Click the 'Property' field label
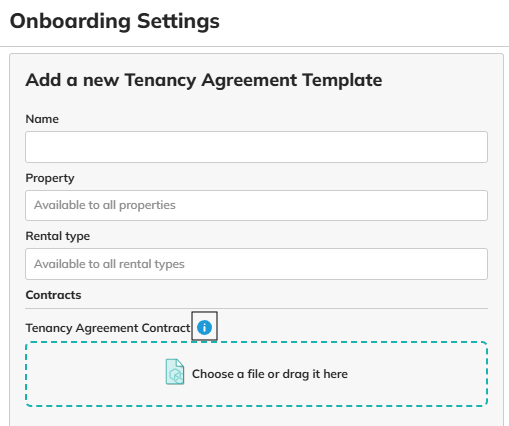This screenshot has width=509, height=426. [x=50, y=178]
